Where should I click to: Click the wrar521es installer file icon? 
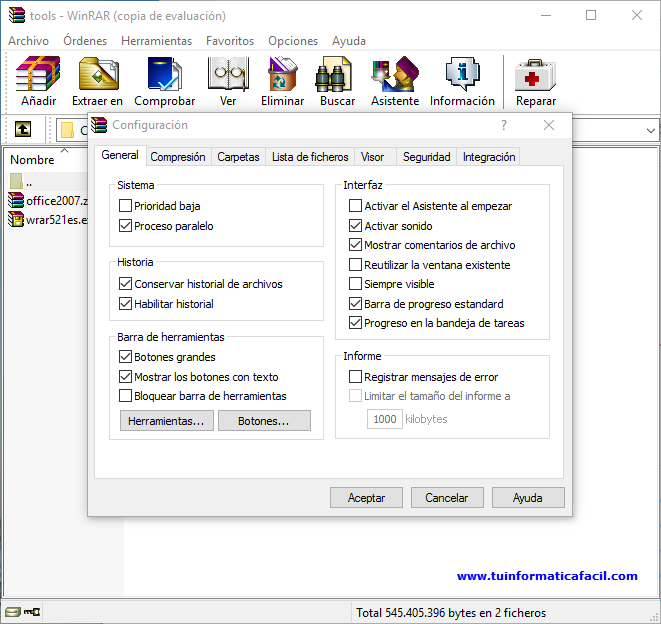point(16,220)
